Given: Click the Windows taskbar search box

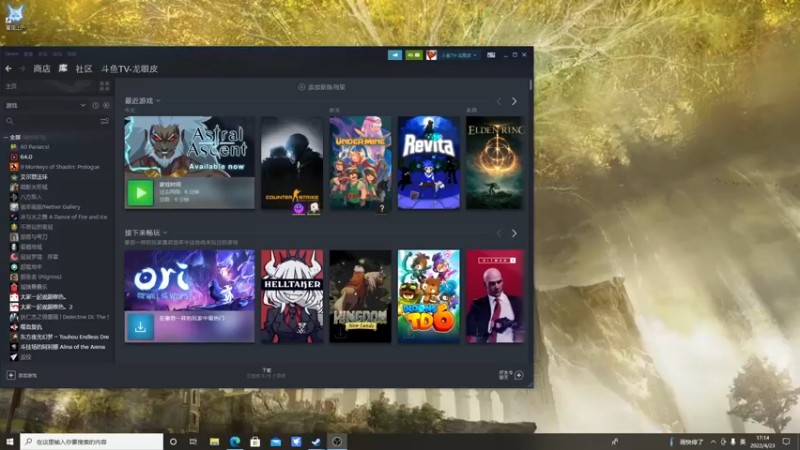Looking at the screenshot, I should coord(91,441).
